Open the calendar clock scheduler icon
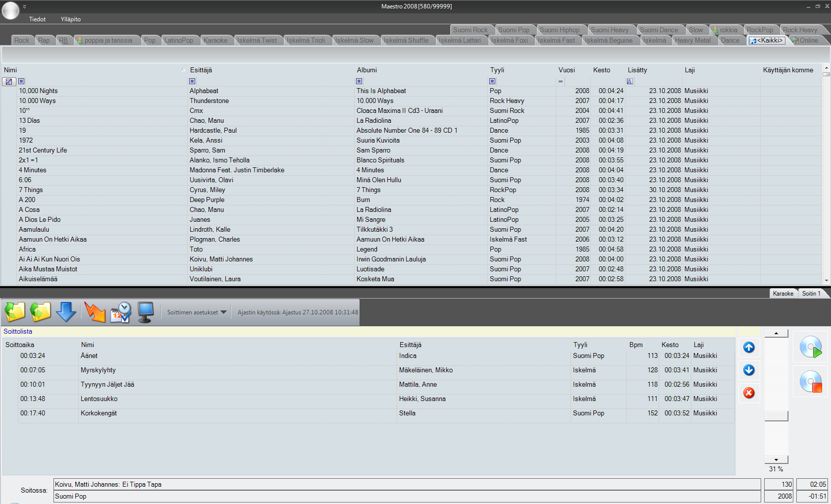This screenshot has width=831, height=504. pyautogui.click(x=120, y=312)
